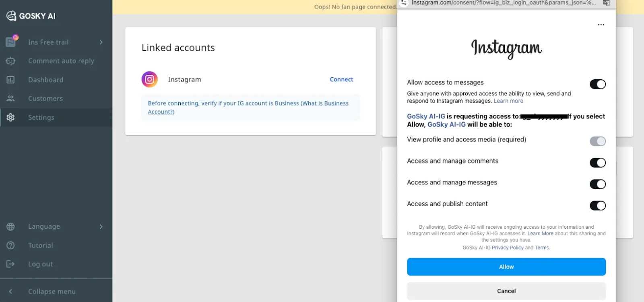The width and height of the screenshot is (644, 302).
Task: Toggle Access and manage comments switch
Action: tap(598, 163)
